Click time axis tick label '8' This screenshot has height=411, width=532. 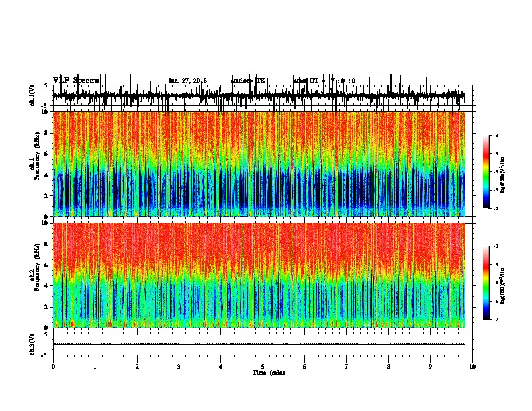(x=388, y=367)
